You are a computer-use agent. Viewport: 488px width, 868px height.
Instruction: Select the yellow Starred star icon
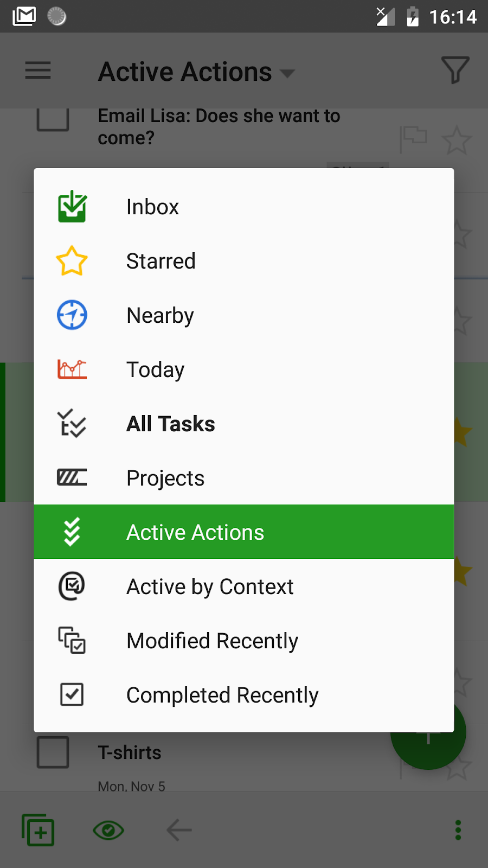(72, 261)
